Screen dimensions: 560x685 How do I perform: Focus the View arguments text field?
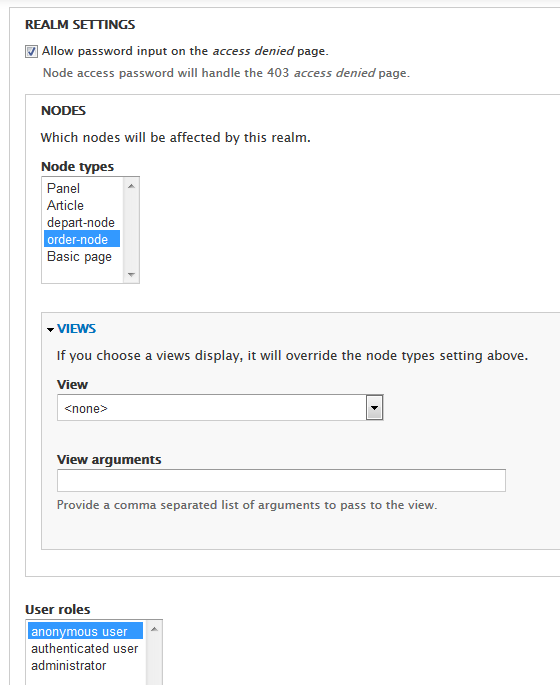point(281,481)
